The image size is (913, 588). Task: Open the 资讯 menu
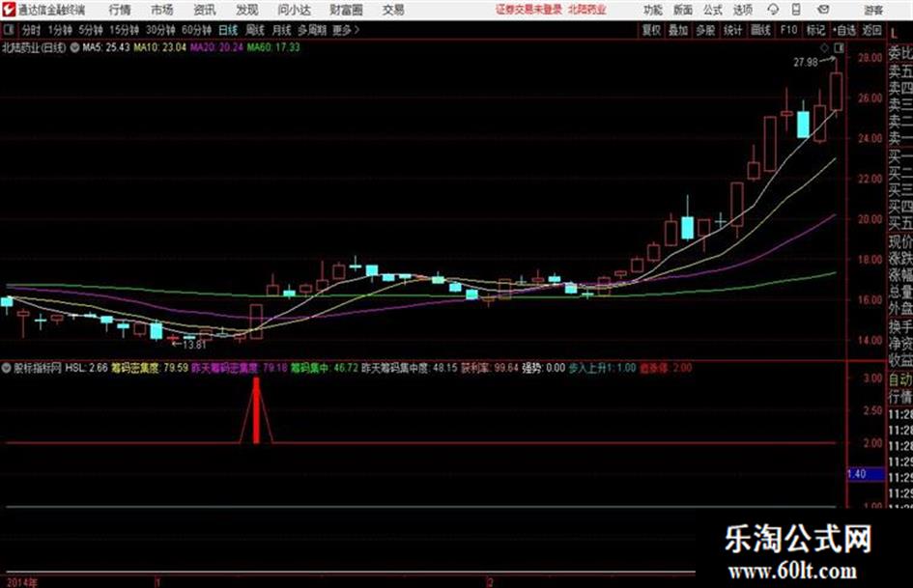click(205, 10)
